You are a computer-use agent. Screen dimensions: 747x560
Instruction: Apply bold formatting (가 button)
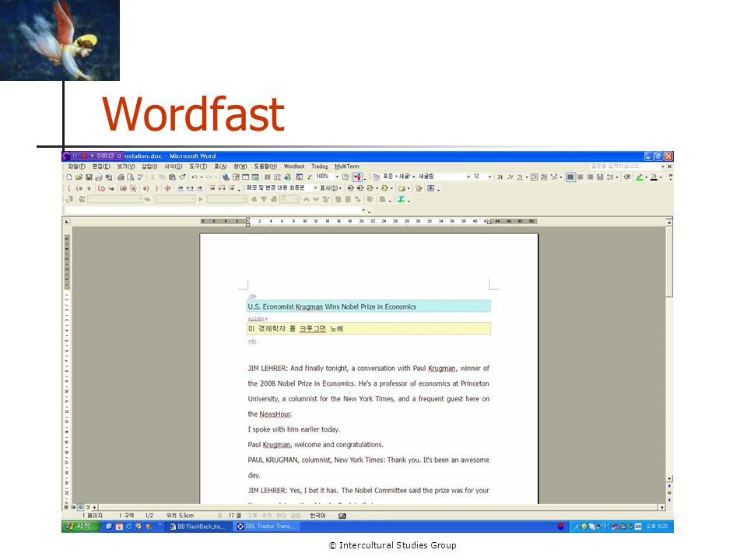[x=500, y=177]
